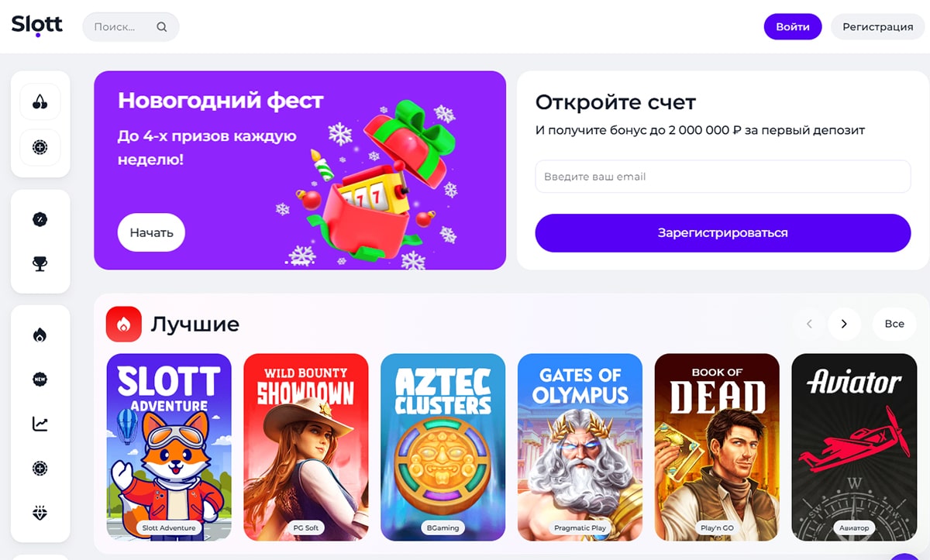This screenshot has width=930, height=560.
Task: Click the Войти login button
Action: pyautogui.click(x=793, y=26)
